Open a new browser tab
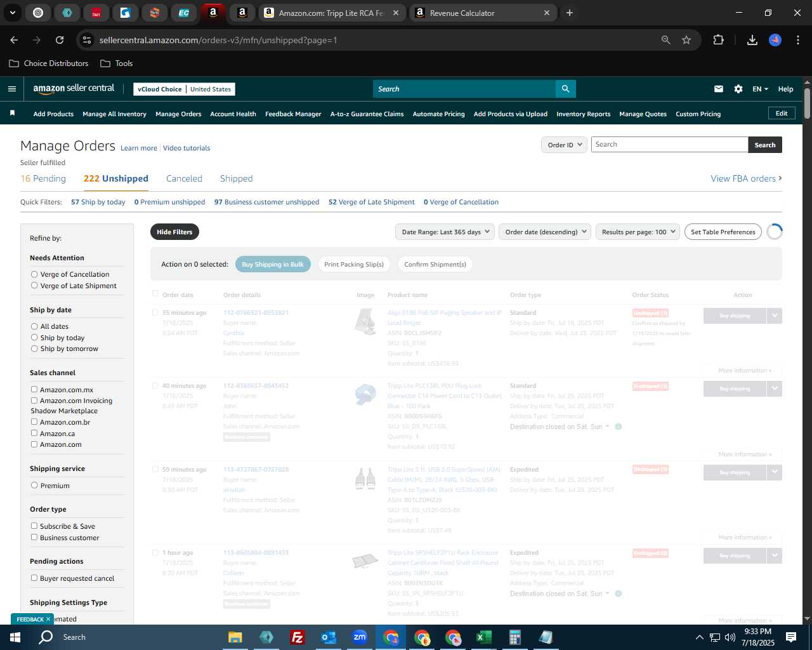 570,13
